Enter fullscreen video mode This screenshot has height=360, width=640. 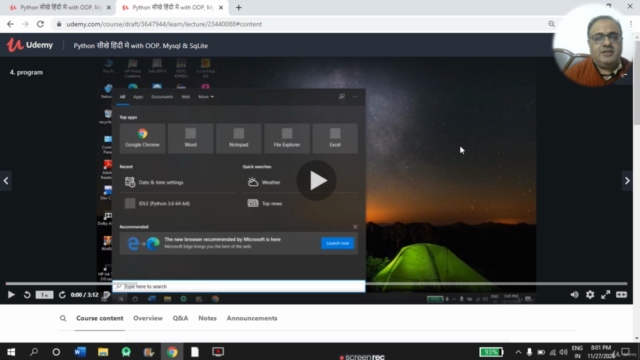[x=606, y=295]
